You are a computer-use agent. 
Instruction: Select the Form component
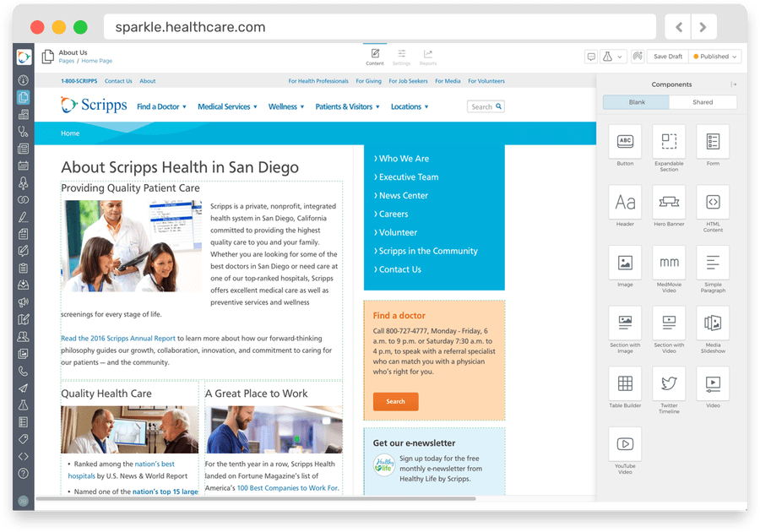[x=713, y=141]
